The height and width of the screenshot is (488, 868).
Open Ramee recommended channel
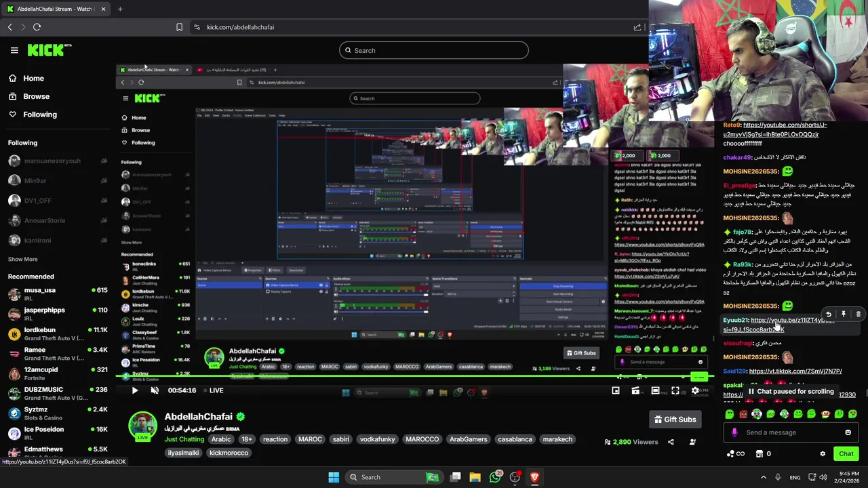(58, 354)
